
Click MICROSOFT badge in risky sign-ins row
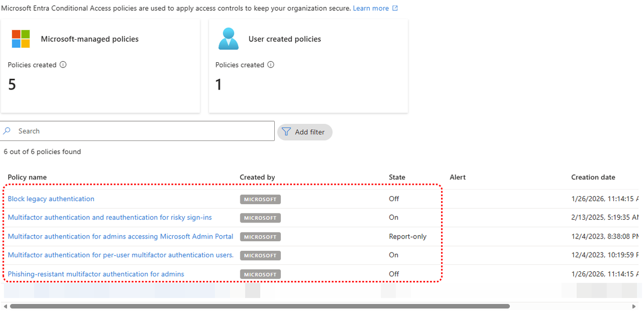(260, 218)
